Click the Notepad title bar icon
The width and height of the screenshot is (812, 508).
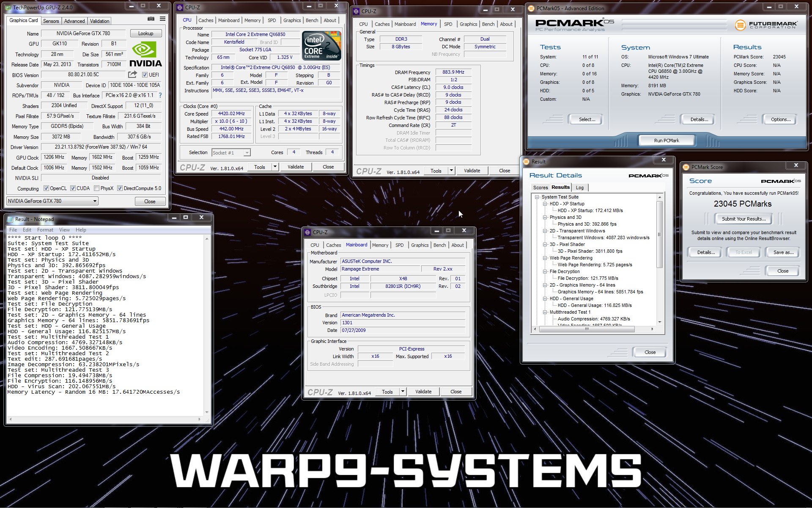coord(10,219)
